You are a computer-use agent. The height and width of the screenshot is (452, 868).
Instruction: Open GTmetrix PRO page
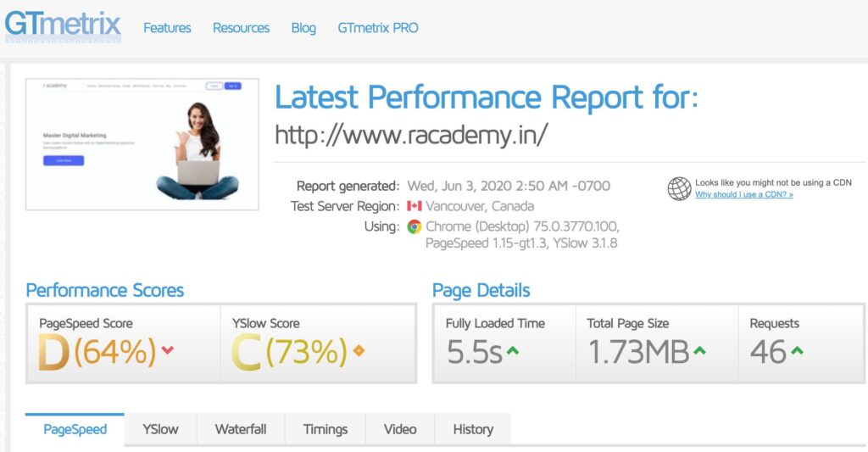378,28
